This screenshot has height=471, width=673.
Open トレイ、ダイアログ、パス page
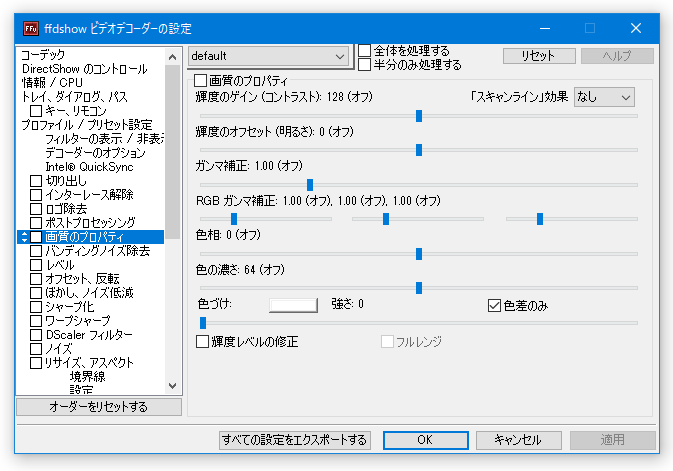click(x=75, y=97)
